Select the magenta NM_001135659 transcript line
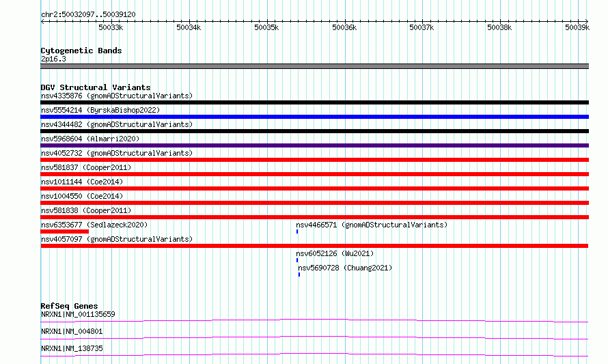 314,320
